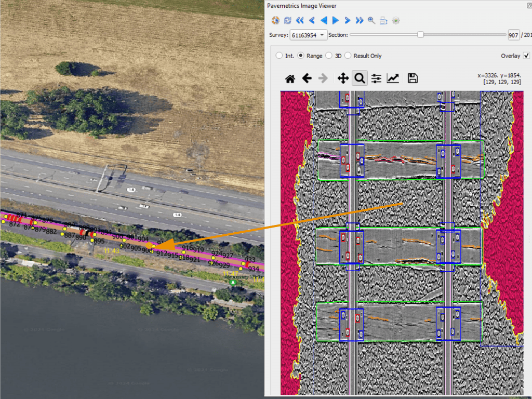Viewport: 532px width, 399px height.
Task: Open the profile graph tool
Action: 393,78
